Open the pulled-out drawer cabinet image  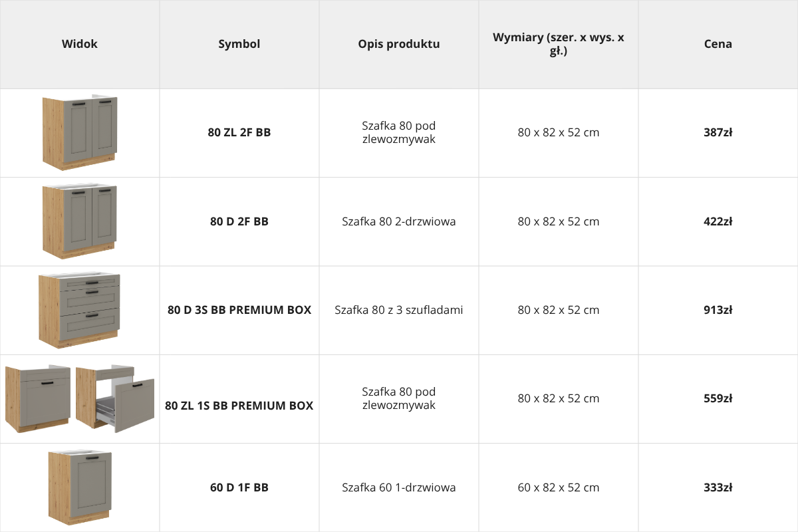point(115,399)
